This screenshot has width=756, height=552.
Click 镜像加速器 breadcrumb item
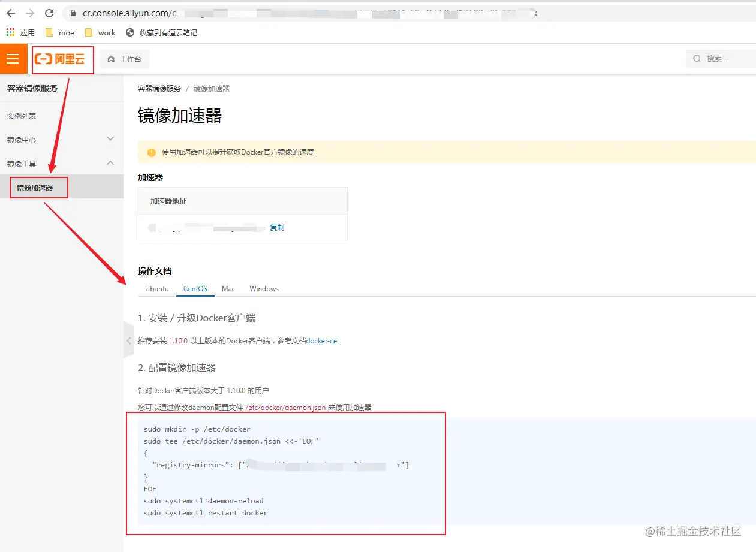[211, 88]
